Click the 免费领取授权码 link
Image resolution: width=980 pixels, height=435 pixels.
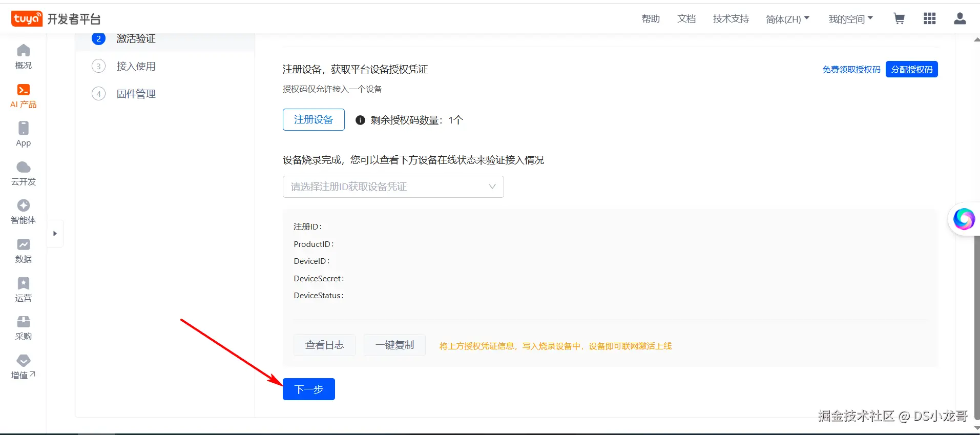pos(851,69)
